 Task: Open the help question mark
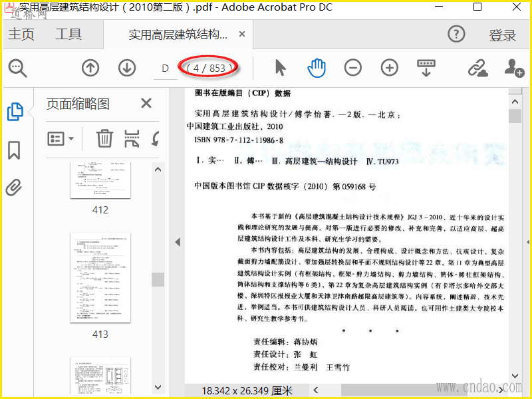coord(456,34)
